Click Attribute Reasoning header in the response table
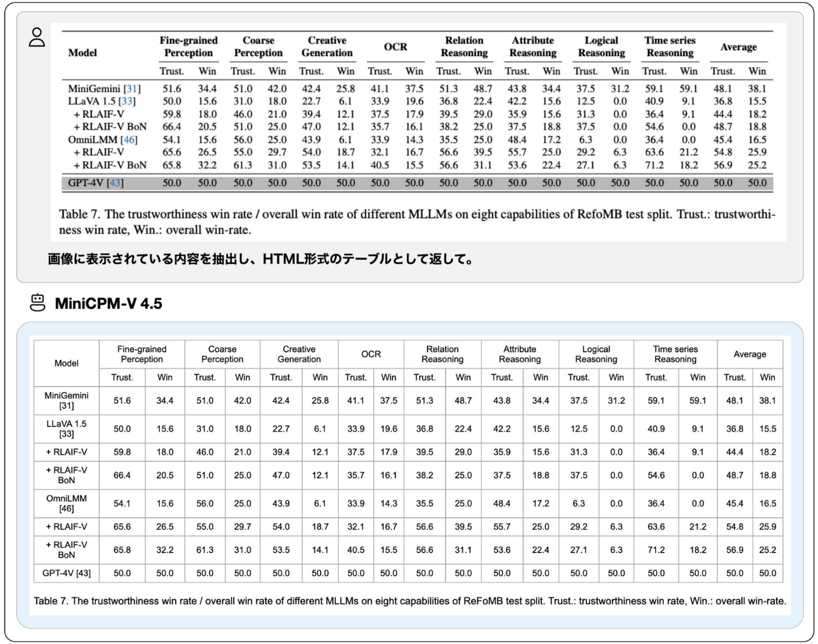The width and height of the screenshot is (818, 644). point(520,354)
